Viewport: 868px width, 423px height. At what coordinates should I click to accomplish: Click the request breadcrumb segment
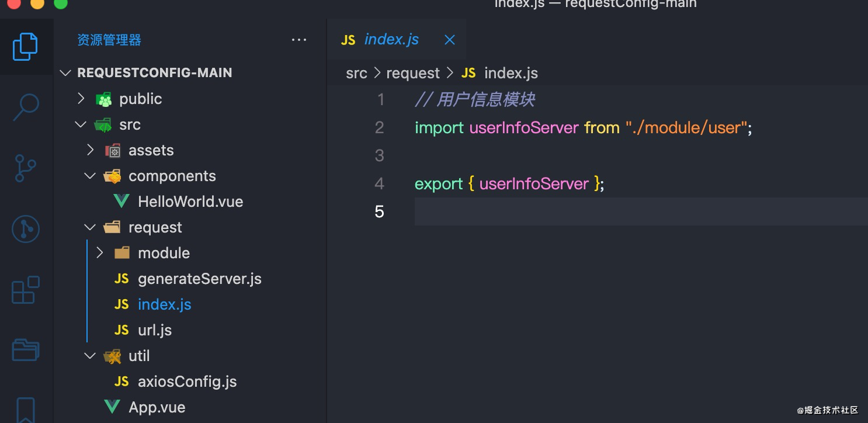[412, 73]
